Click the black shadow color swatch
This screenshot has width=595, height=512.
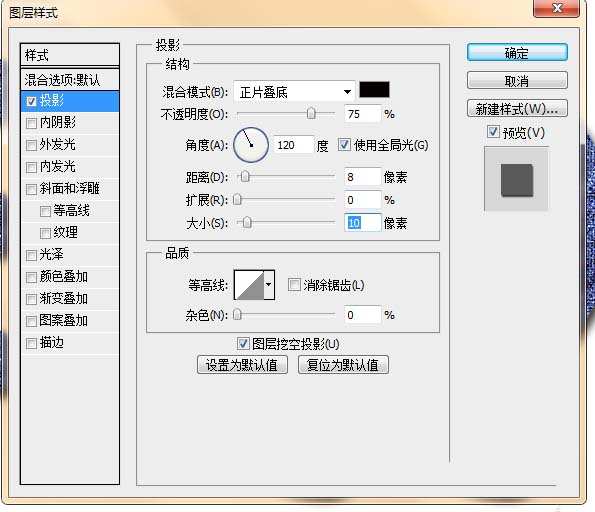click(x=374, y=90)
